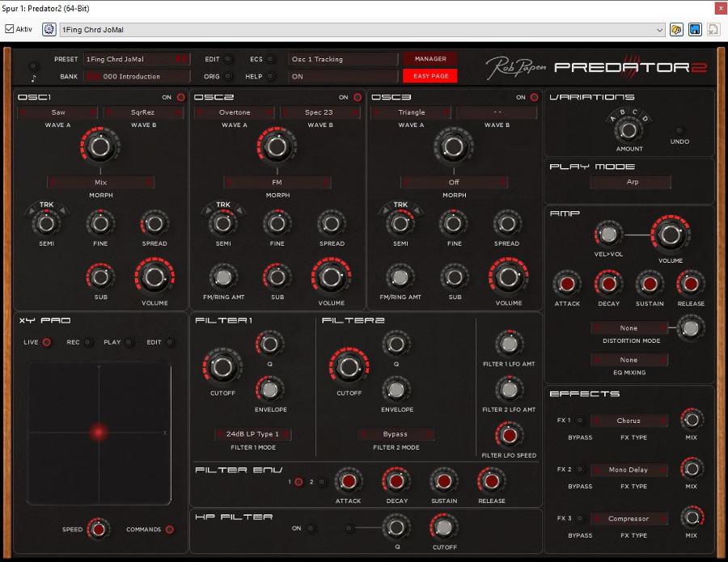Click the Filter 1 CUTOFF knob
Image resolution: width=728 pixels, height=562 pixels.
(x=222, y=367)
